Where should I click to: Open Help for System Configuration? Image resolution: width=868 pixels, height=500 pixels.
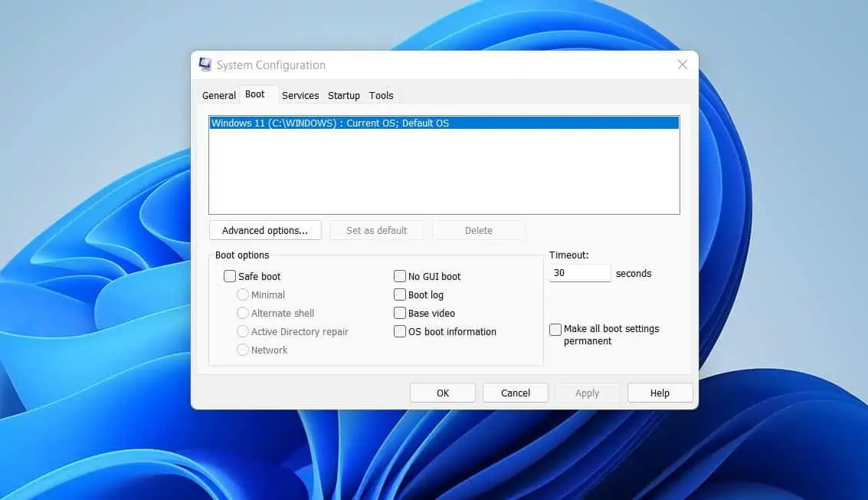coord(660,393)
